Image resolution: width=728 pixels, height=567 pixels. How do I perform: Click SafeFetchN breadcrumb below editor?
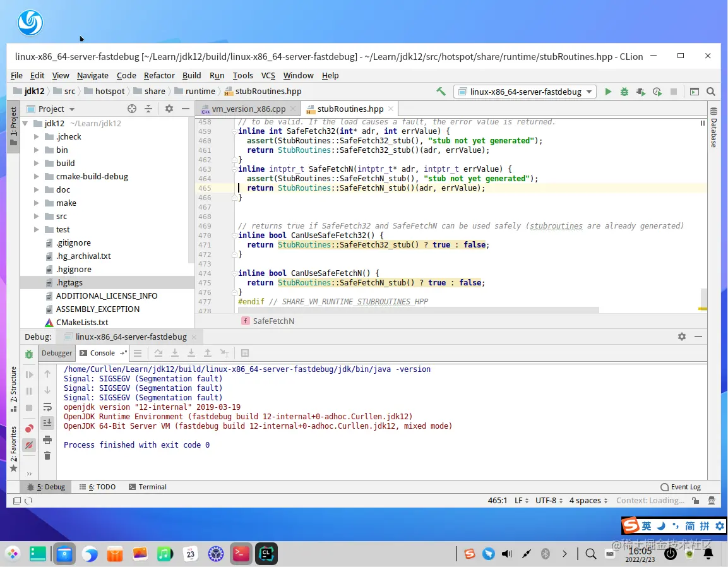pos(268,321)
